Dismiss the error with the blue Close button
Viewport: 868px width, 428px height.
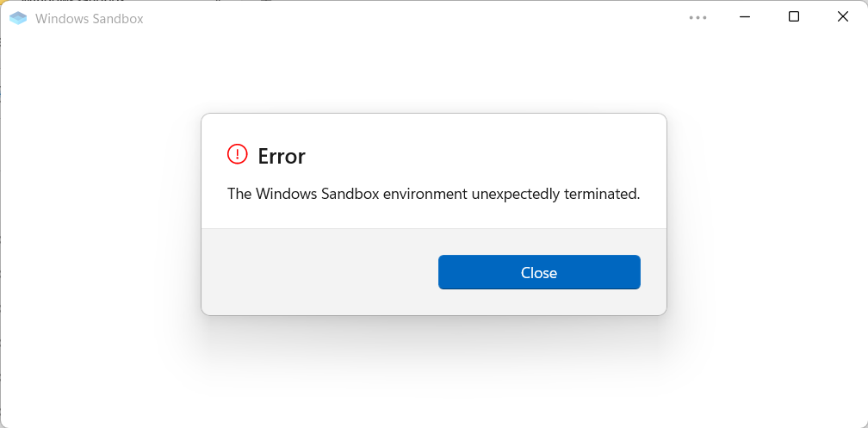[x=539, y=272]
